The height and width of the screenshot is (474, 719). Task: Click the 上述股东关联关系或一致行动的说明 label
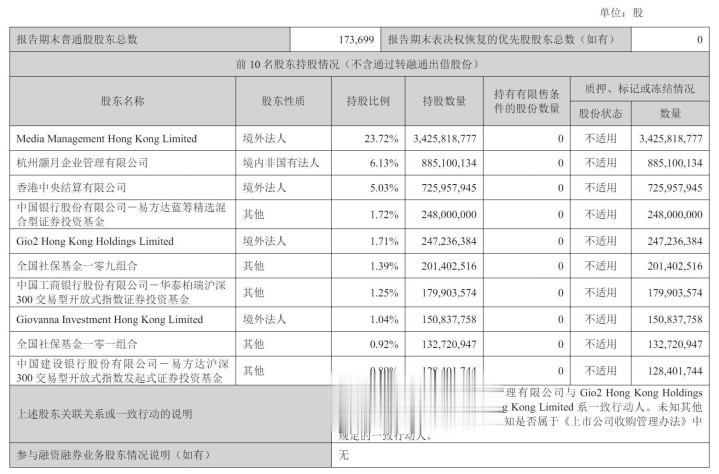[104, 414]
